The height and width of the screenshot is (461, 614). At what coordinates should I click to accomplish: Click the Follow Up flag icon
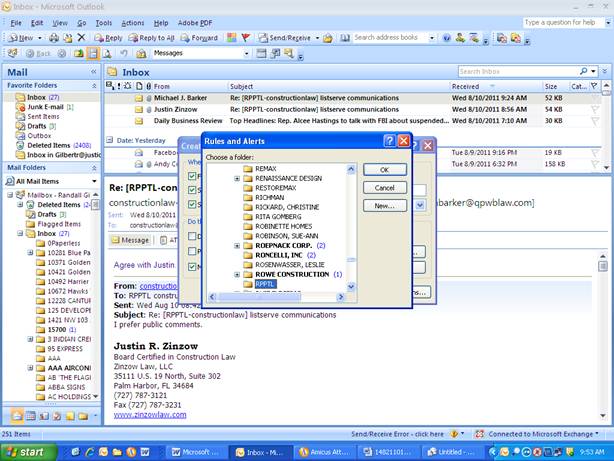pos(246,38)
